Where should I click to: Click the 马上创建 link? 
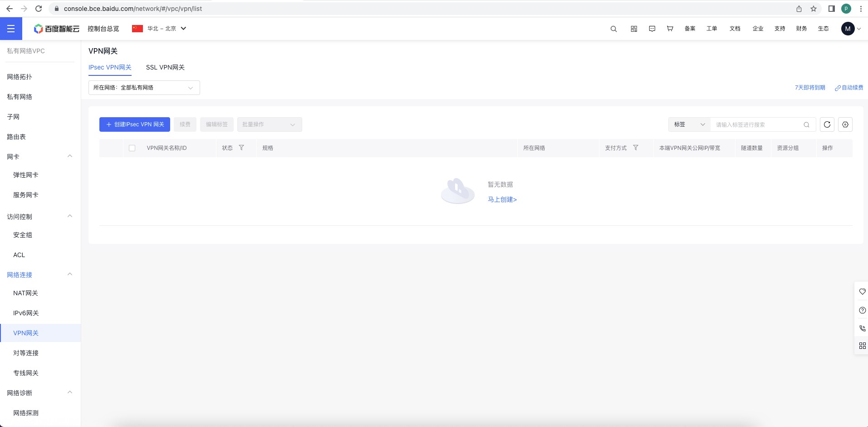pos(502,199)
